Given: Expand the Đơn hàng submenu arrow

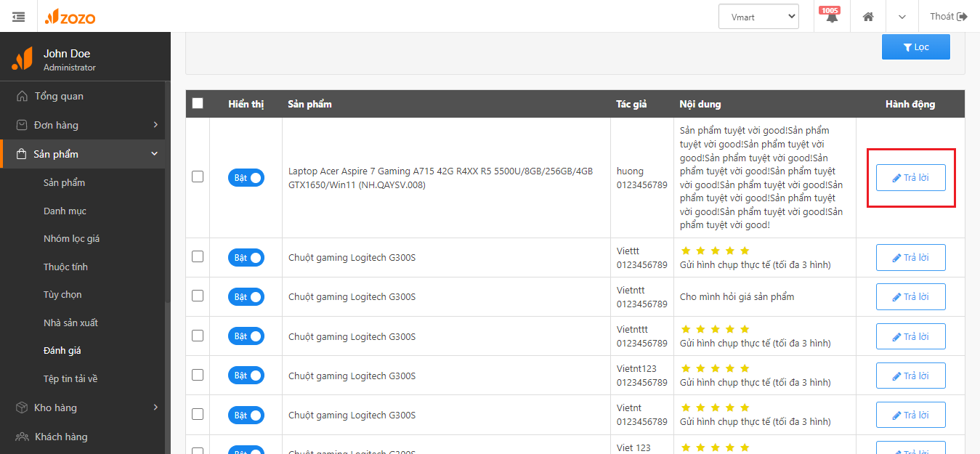Looking at the screenshot, I should tap(155, 125).
